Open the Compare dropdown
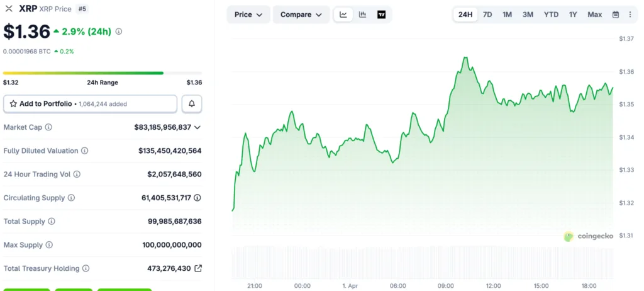The height and width of the screenshot is (291, 644). coord(301,14)
